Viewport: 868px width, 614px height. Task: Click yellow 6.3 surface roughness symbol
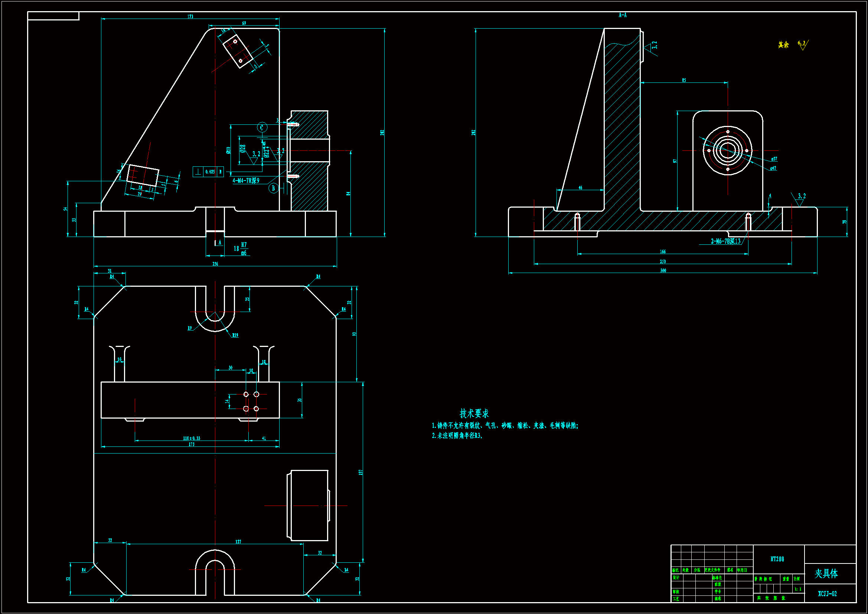pyautogui.click(x=802, y=45)
